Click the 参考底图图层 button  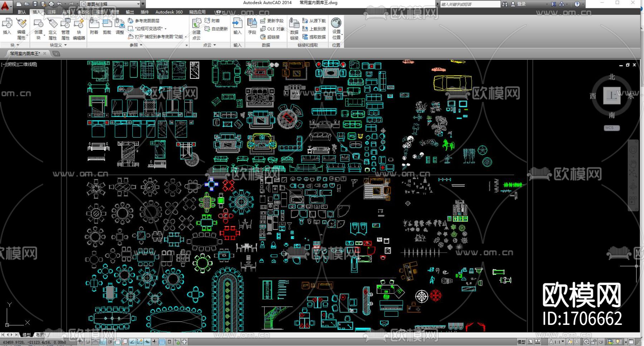pos(144,21)
